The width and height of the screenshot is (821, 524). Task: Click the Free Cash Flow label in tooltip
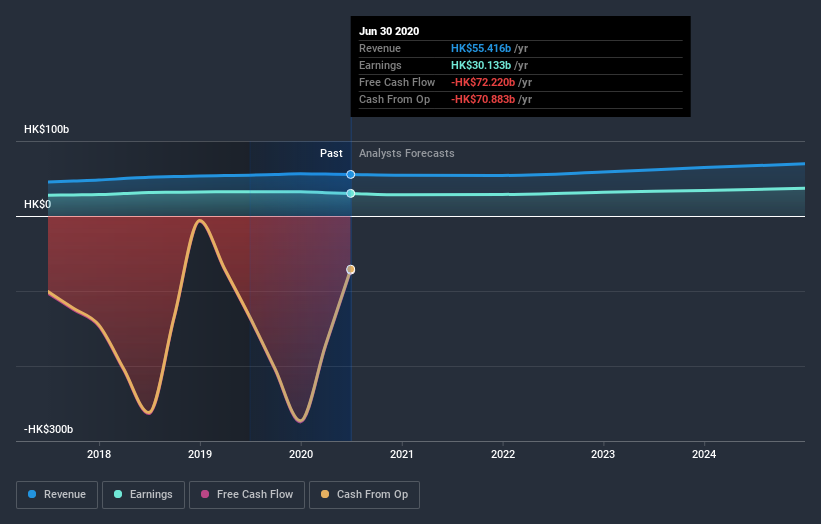point(397,82)
